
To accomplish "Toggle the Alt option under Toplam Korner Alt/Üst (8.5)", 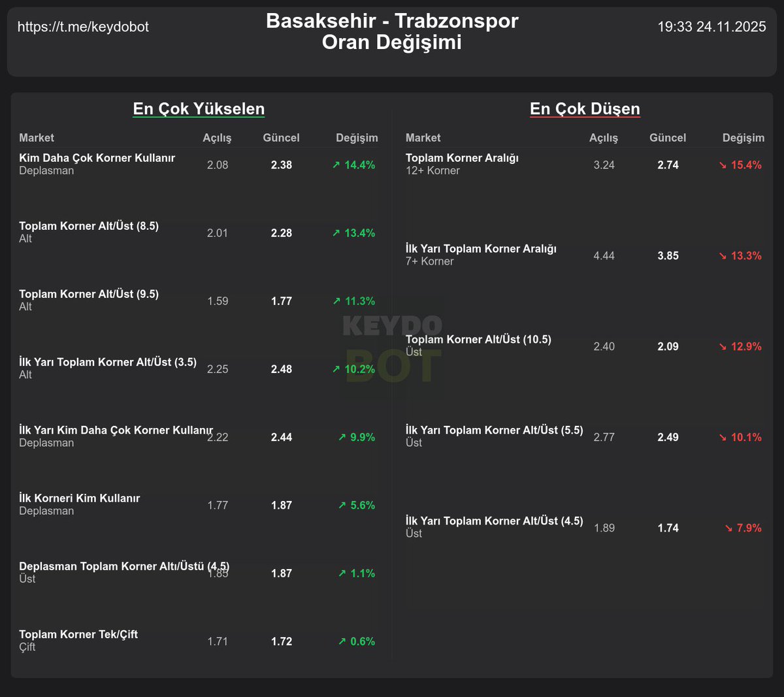I will (24, 238).
